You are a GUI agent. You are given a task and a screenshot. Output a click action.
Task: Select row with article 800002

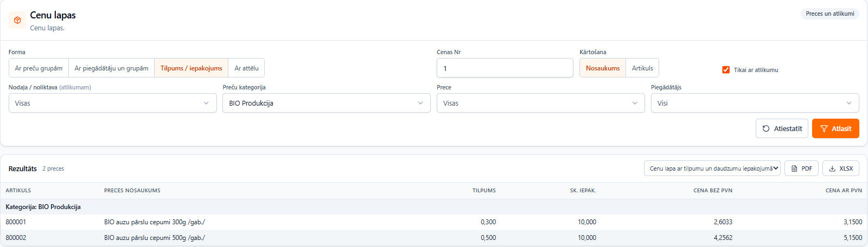click(x=434, y=238)
